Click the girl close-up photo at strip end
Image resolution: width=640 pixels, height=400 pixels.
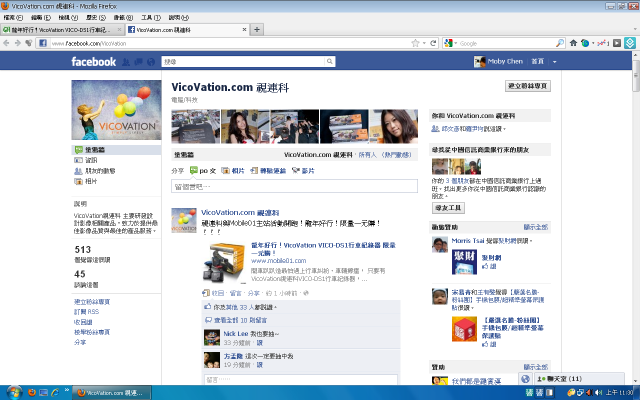click(x=393, y=127)
